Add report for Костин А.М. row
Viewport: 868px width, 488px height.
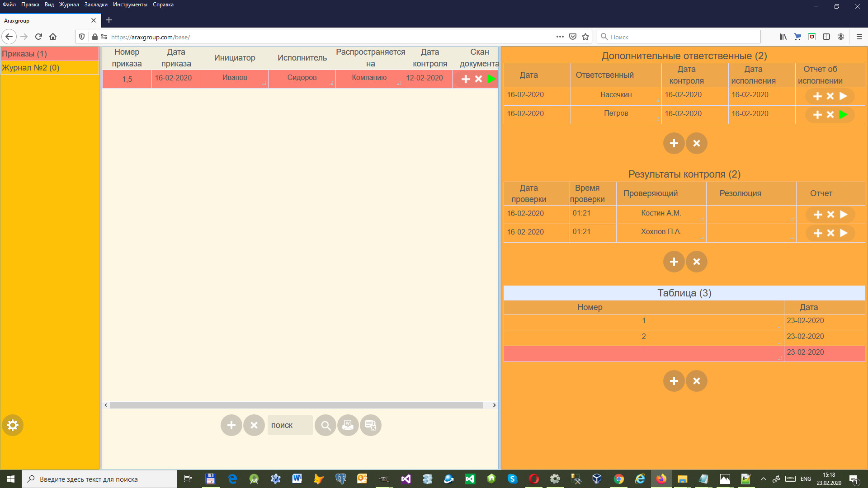pos(817,215)
